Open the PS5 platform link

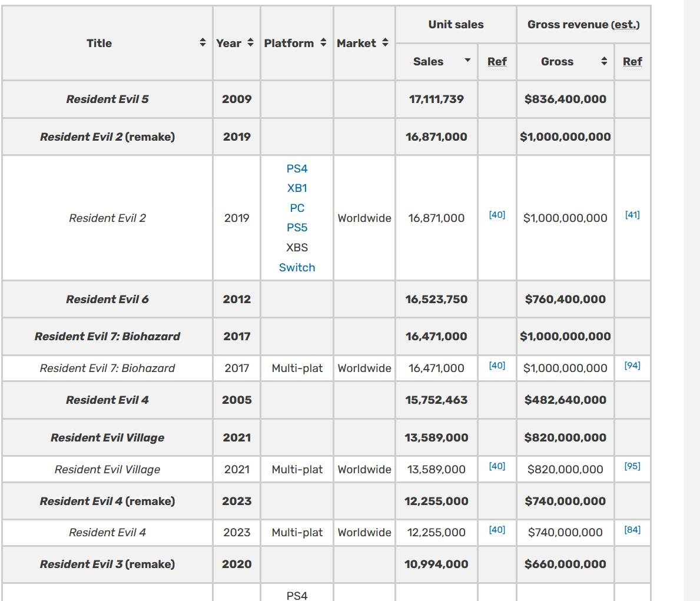[297, 228]
